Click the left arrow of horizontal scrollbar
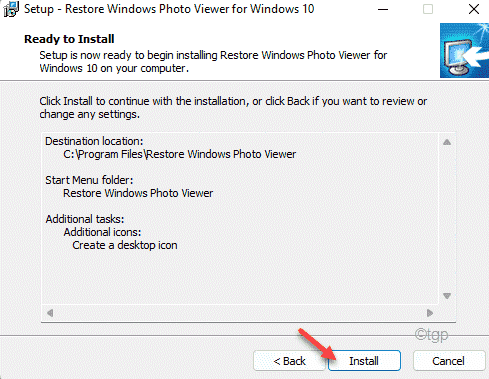The width and height of the screenshot is (489, 379). click(50, 313)
